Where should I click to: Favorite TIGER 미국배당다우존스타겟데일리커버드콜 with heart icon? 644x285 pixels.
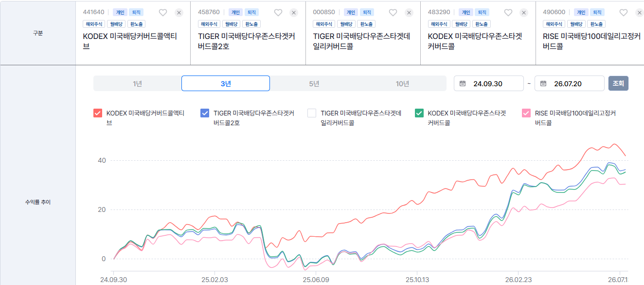point(393,13)
